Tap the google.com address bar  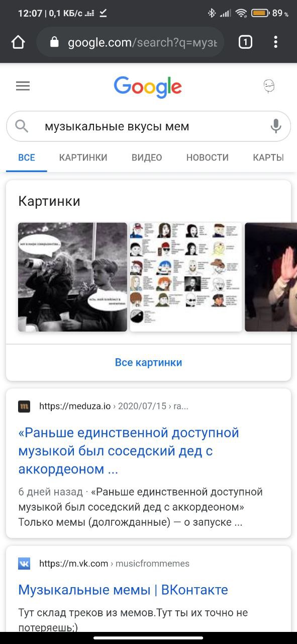(x=130, y=42)
